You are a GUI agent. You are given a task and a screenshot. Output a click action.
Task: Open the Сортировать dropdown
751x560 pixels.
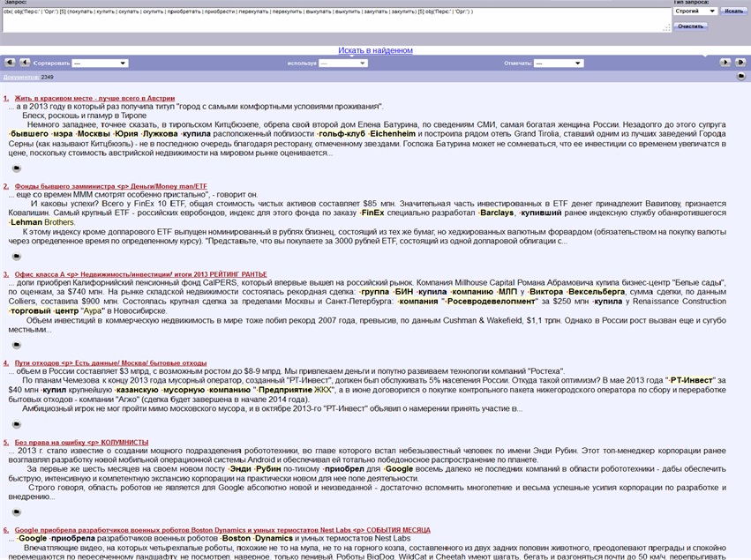[x=100, y=63]
